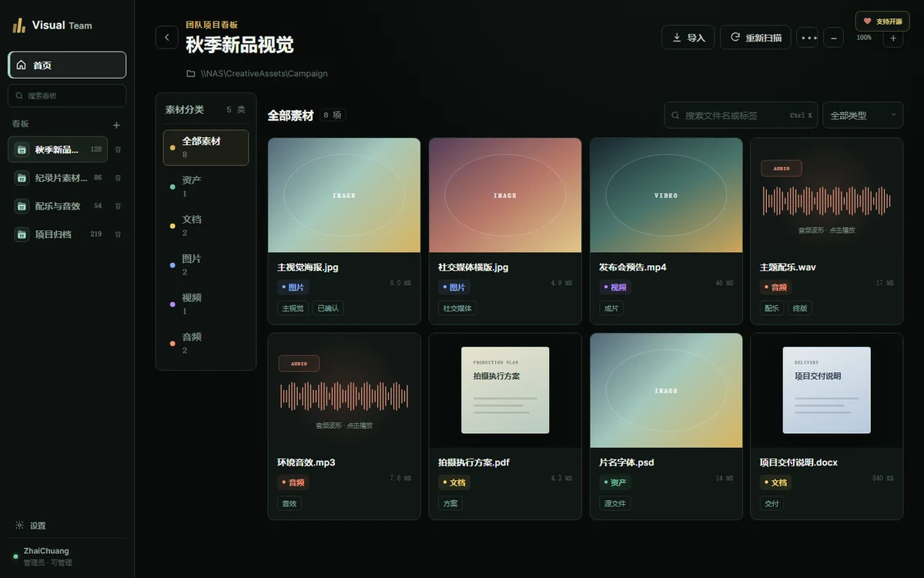This screenshot has height=578, width=924.
Task: Click the 纪录片素材 board icon in sidebar
Action: click(x=22, y=178)
